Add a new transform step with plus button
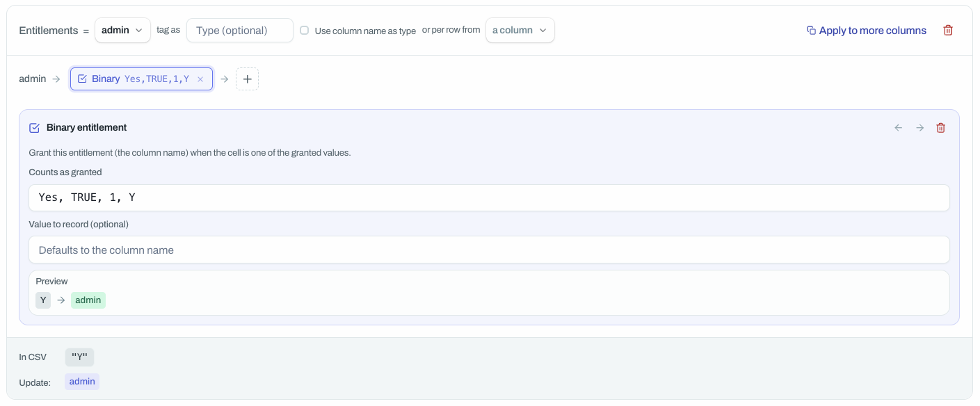980x406 pixels. pos(247,79)
